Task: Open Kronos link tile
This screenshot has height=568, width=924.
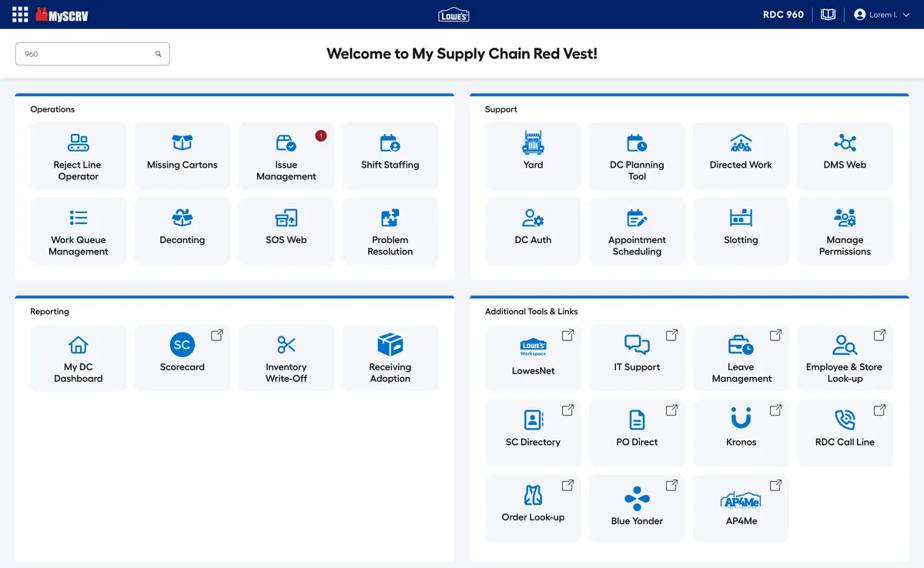Action: click(741, 433)
